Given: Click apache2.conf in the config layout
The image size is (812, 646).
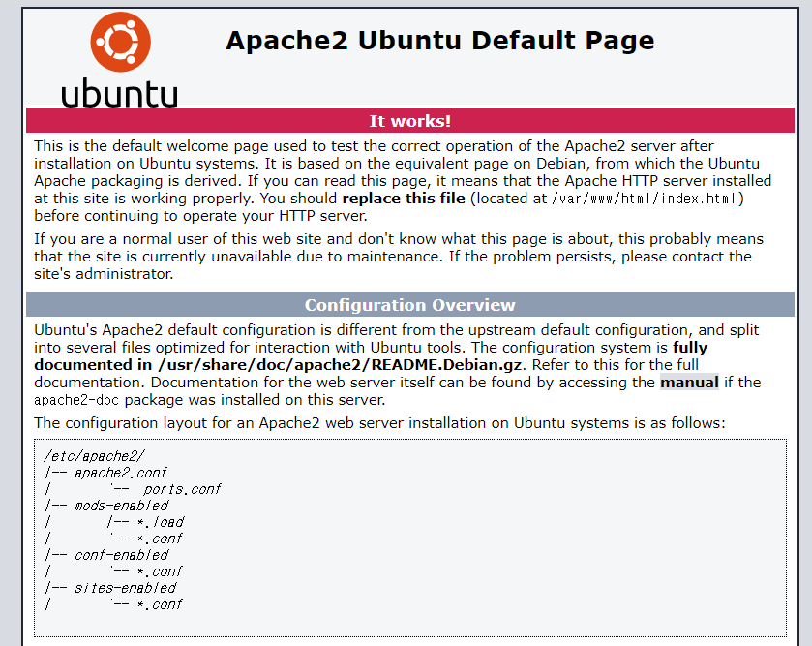Looking at the screenshot, I should pos(121,473).
